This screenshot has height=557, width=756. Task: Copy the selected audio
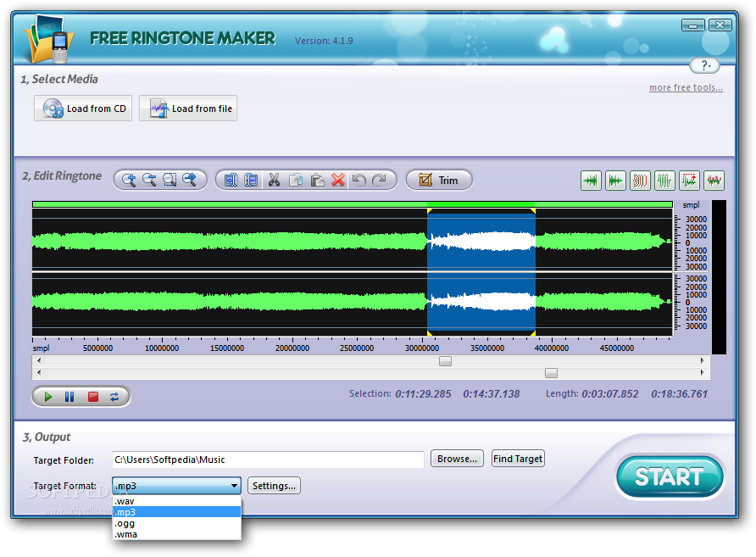296,181
